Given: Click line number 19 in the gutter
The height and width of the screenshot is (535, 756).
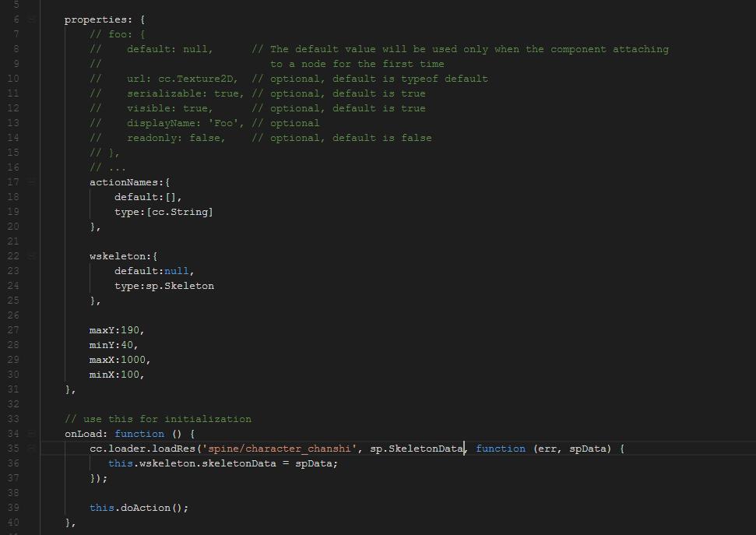Looking at the screenshot, I should [12, 212].
